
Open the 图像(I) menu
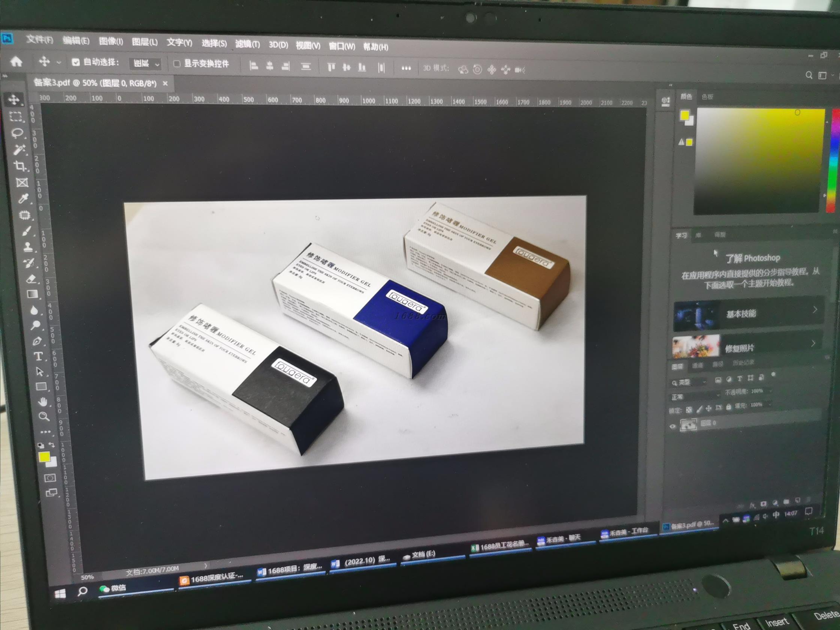click(111, 41)
